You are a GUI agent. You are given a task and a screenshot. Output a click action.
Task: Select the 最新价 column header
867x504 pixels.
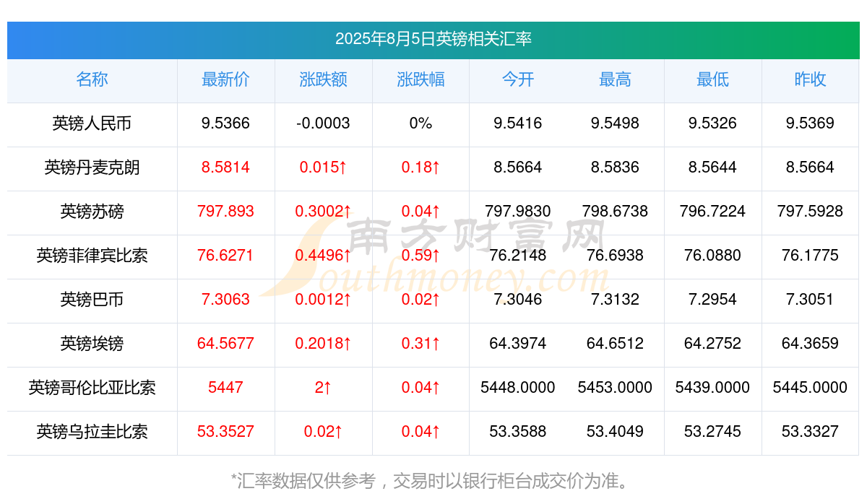pos(225,79)
